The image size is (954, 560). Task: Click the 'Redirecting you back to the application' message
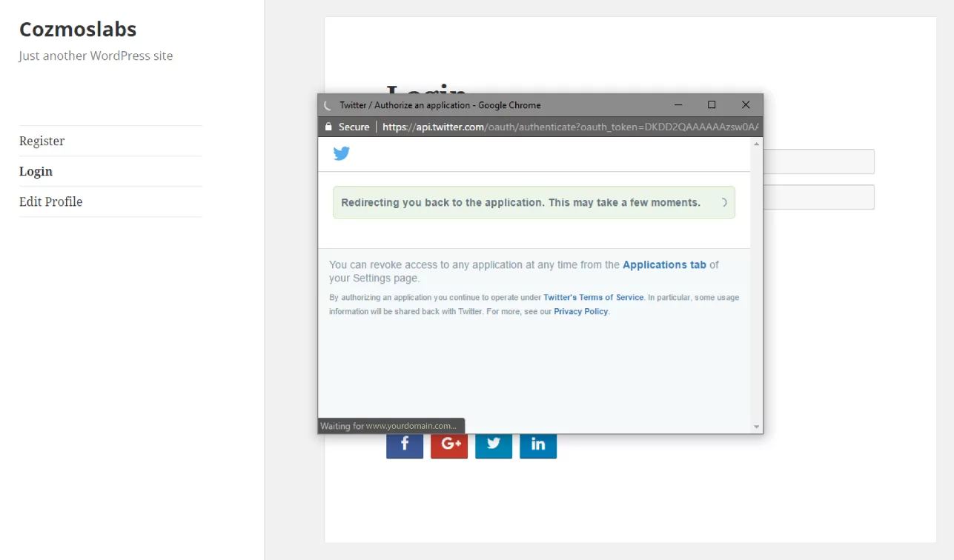(x=520, y=202)
